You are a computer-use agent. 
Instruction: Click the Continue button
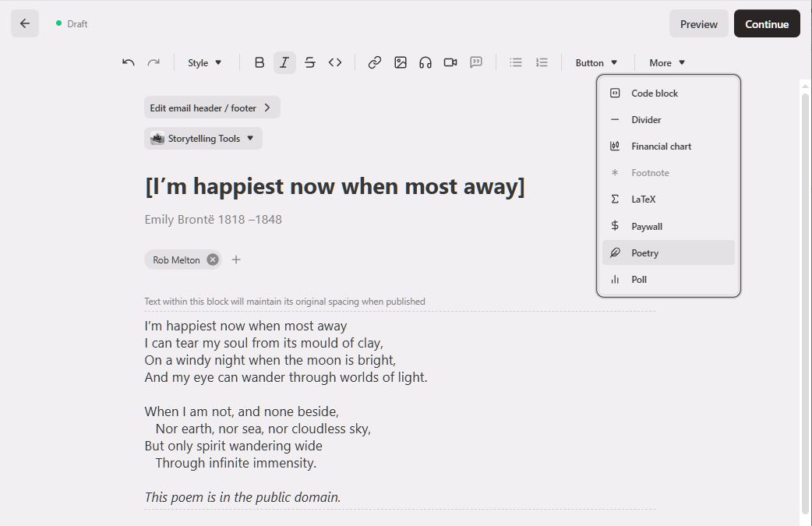pyautogui.click(x=767, y=24)
